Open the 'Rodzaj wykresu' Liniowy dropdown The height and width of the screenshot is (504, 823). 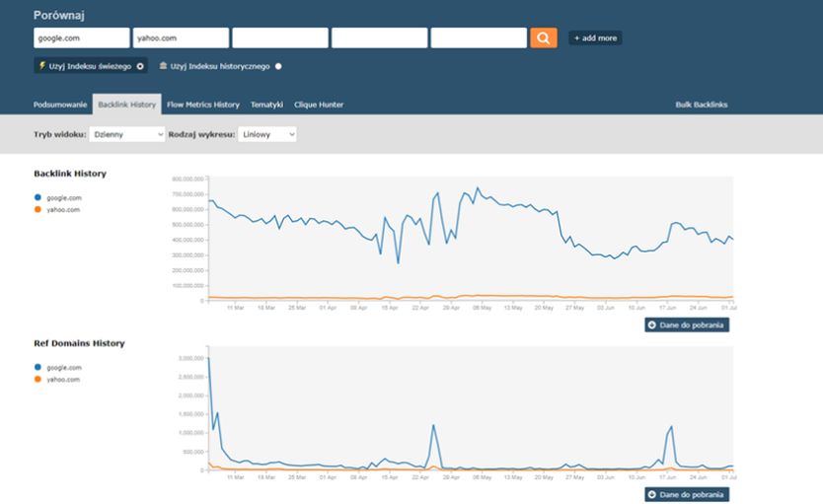click(266, 134)
